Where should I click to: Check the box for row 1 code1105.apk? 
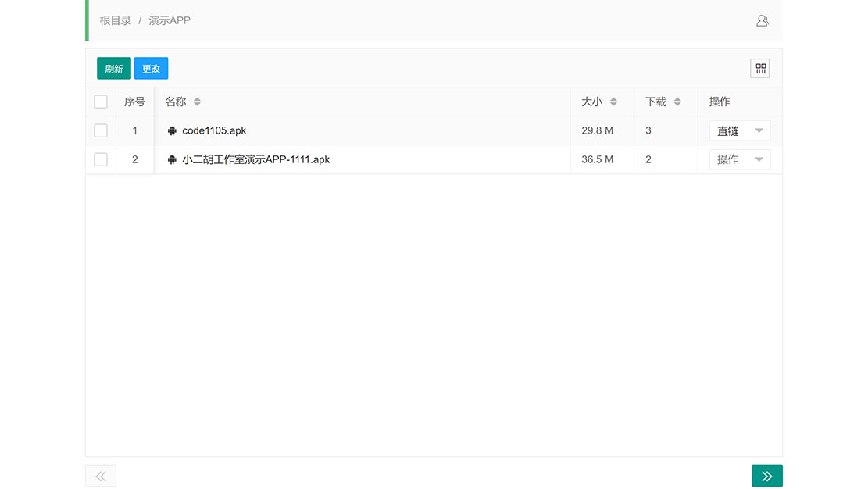pos(101,131)
